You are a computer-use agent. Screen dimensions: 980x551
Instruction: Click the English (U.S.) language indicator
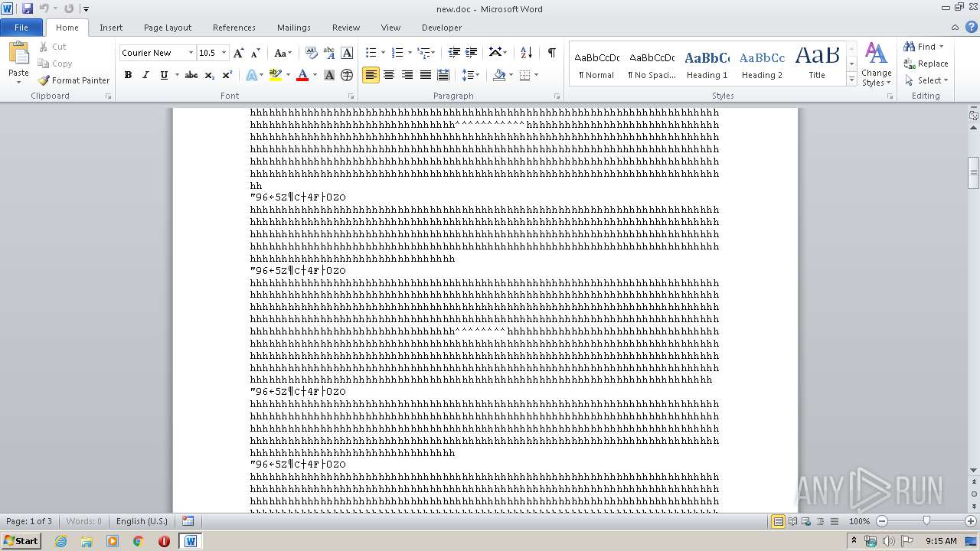[x=142, y=521]
